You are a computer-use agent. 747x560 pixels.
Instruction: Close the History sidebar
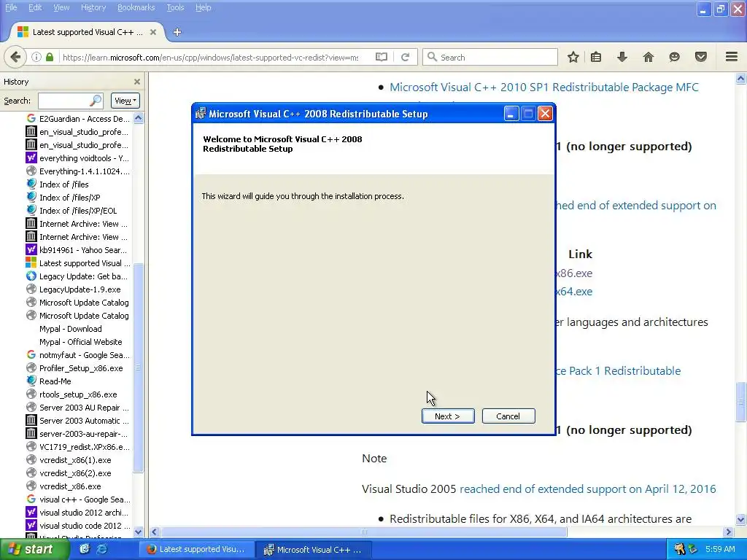click(137, 82)
